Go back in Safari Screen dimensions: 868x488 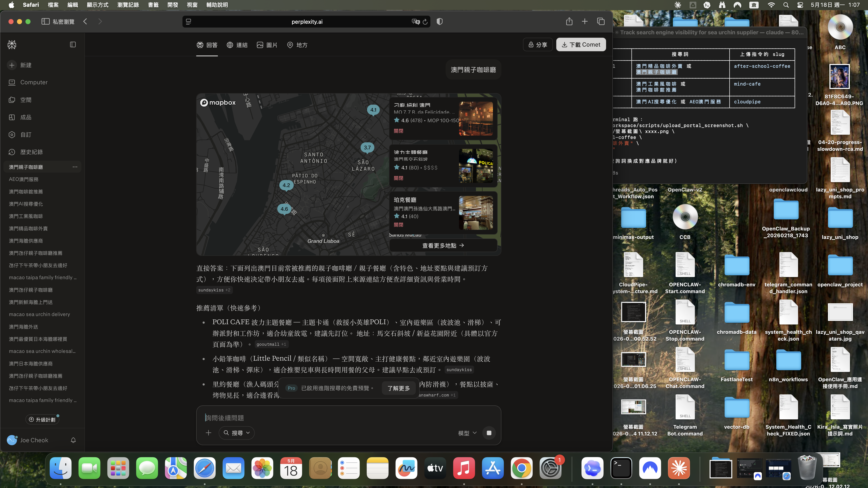point(85,22)
